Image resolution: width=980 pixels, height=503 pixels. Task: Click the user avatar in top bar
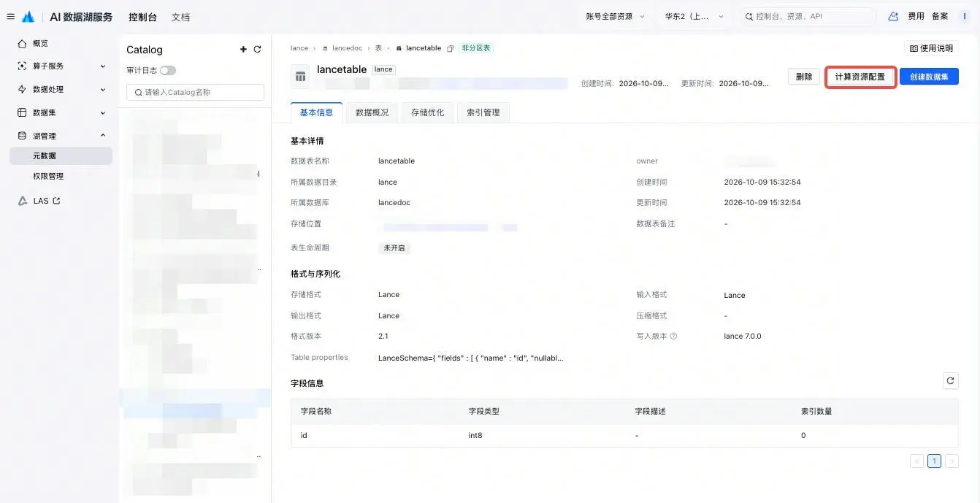tap(965, 16)
